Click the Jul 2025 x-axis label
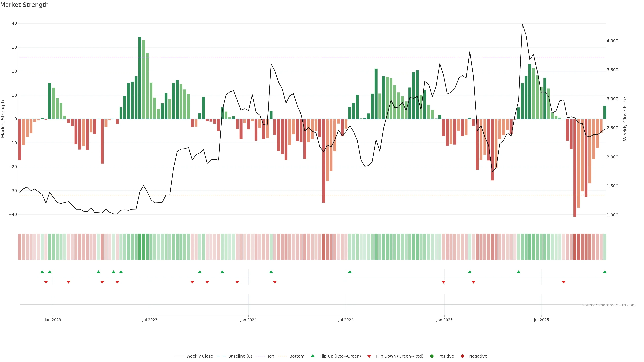 [x=541, y=320]
